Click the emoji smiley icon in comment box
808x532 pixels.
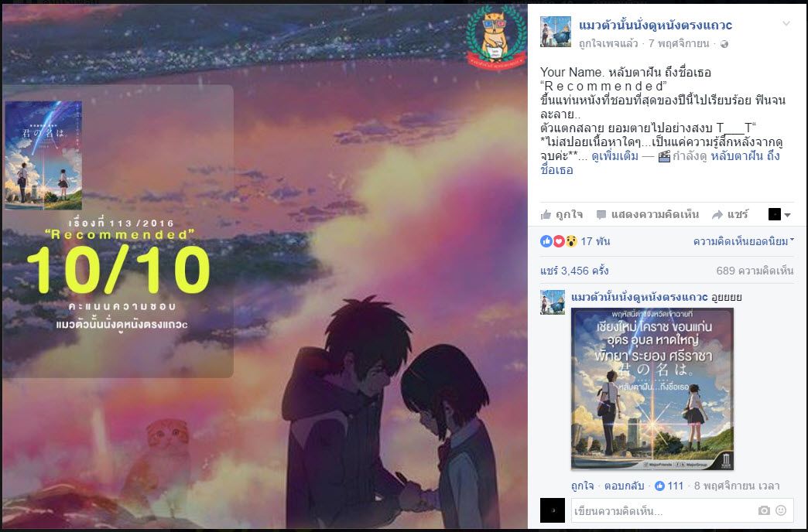tap(781, 510)
